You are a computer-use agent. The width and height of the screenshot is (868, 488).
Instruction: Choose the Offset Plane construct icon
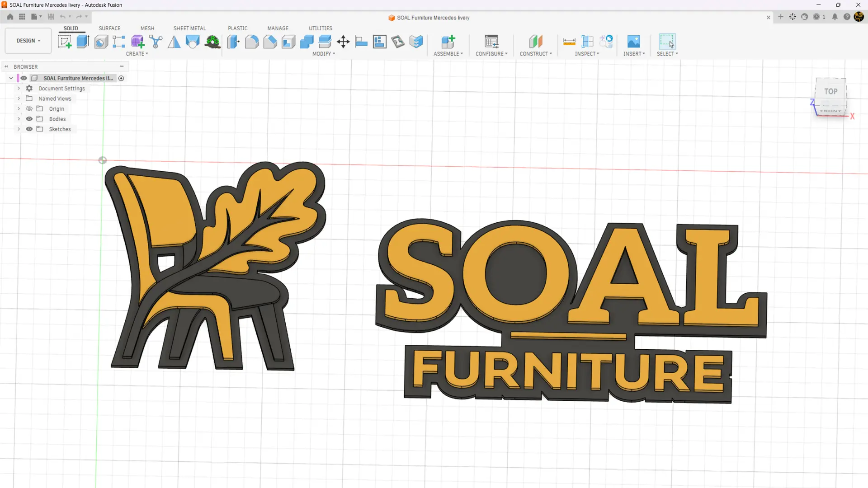536,42
